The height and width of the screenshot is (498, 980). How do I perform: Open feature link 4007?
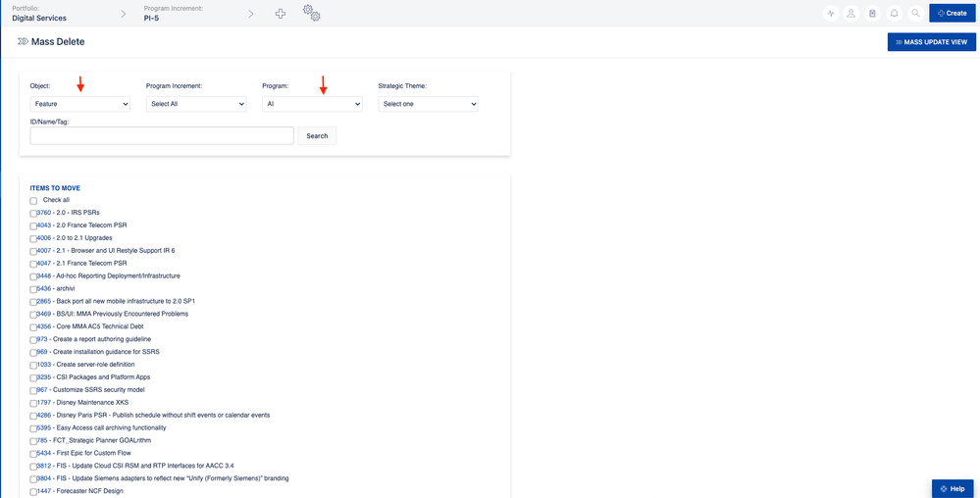point(44,251)
